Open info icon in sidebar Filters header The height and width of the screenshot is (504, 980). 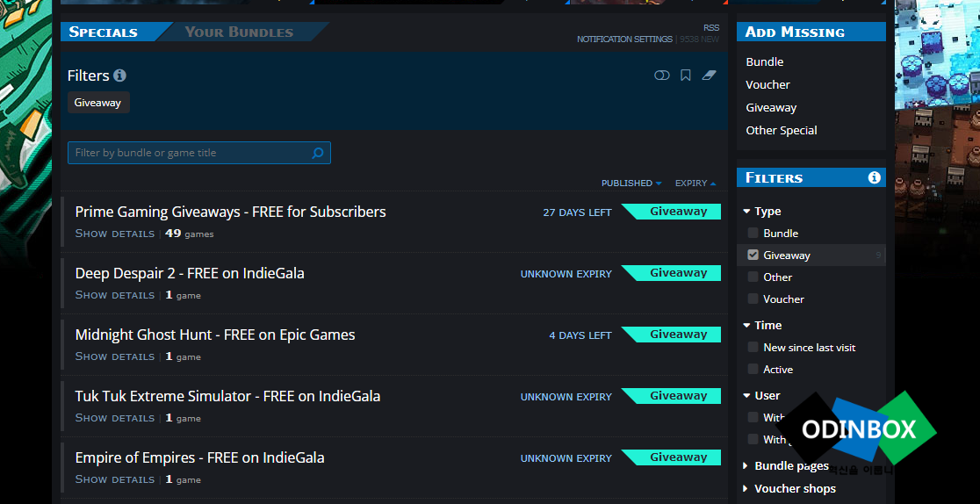[x=875, y=177]
